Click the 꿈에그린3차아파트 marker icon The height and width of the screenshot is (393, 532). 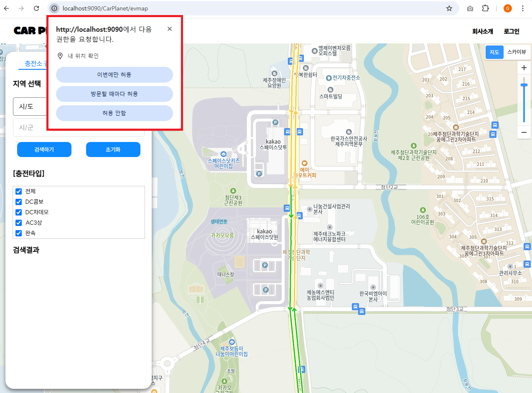(484, 241)
